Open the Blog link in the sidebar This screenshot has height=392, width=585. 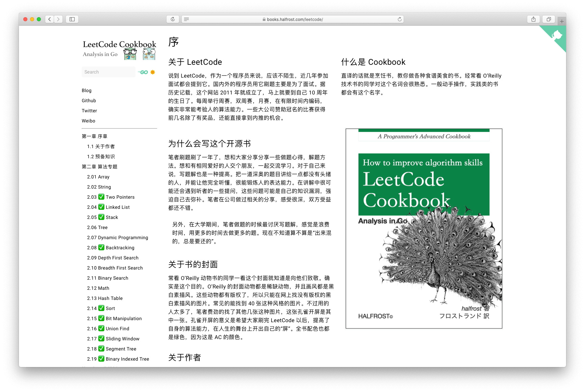point(86,90)
